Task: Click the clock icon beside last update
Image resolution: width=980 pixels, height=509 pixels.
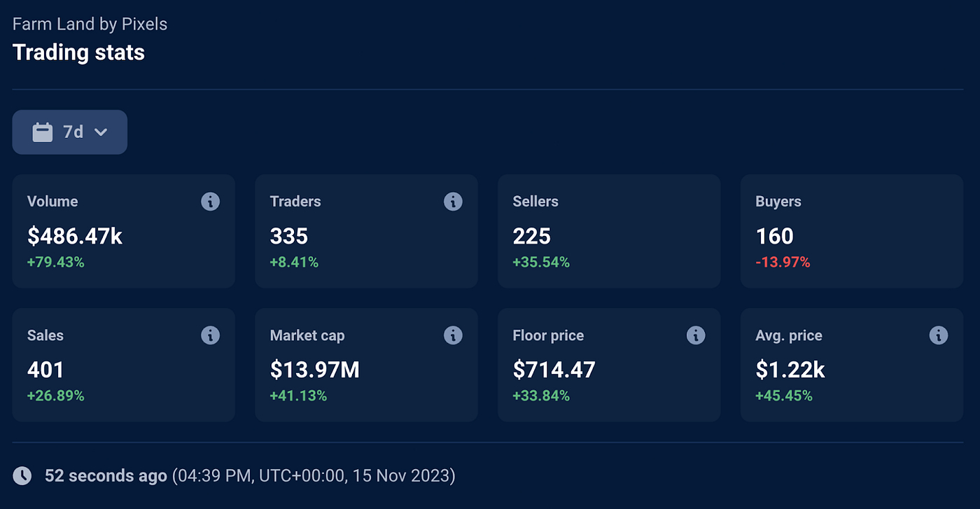Action: click(x=22, y=476)
